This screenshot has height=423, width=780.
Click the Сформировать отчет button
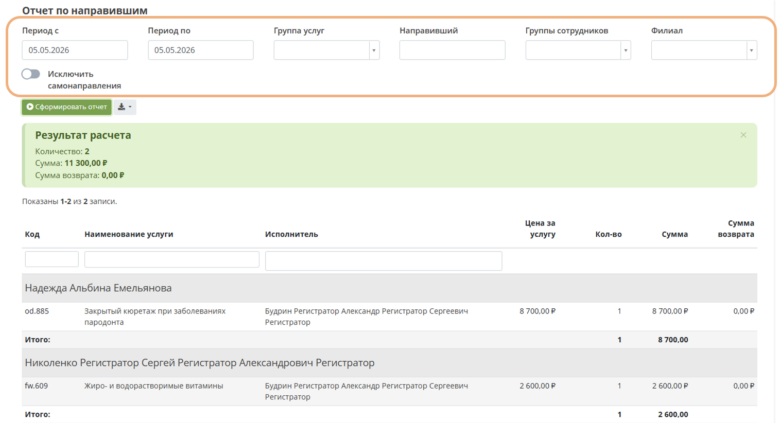[67, 107]
